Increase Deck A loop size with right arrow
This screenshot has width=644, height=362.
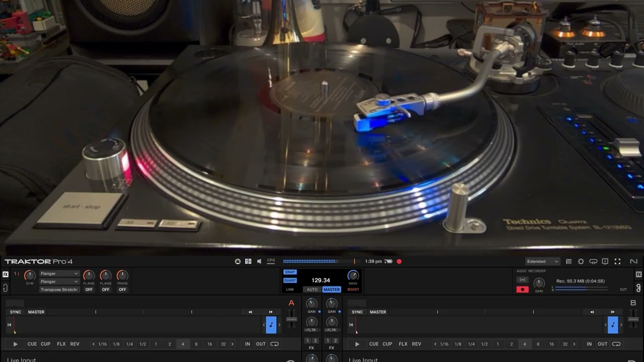coord(232,344)
